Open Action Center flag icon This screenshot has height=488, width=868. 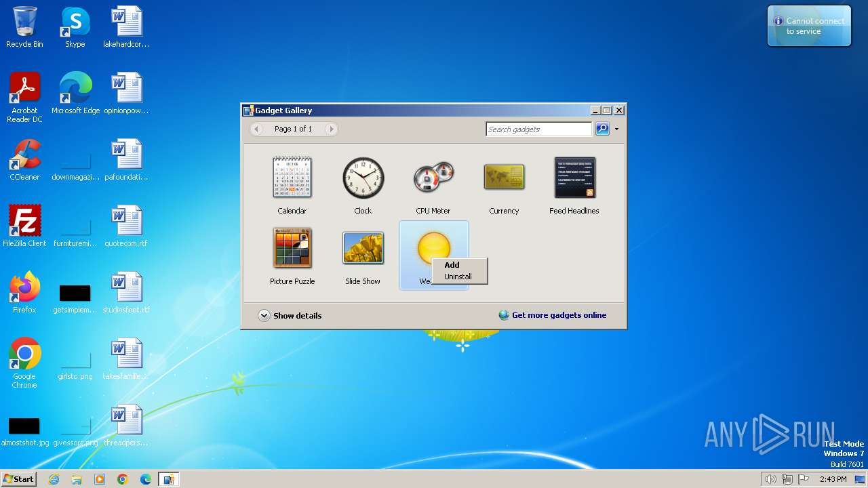coord(804,479)
